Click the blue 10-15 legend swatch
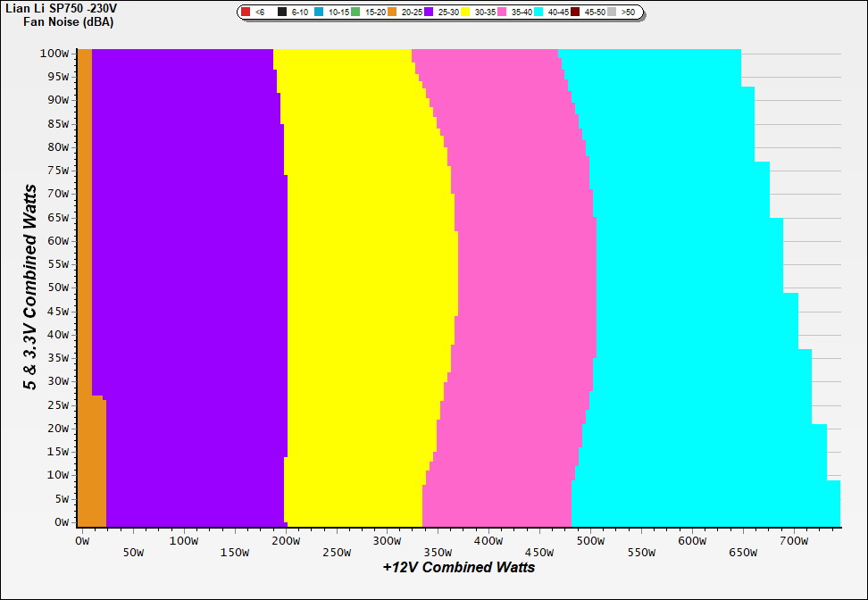The width and height of the screenshot is (868, 600). pyautogui.click(x=319, y=12)
